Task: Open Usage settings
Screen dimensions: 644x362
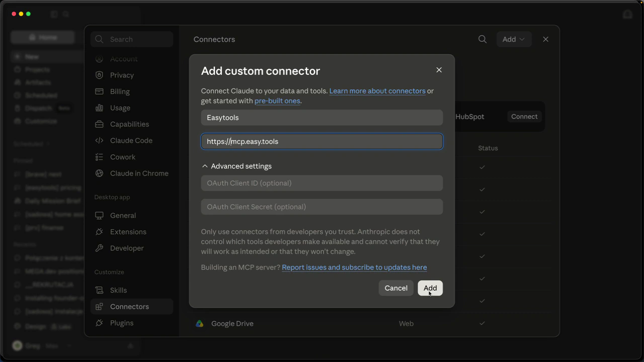Action: tap(132, 108)
